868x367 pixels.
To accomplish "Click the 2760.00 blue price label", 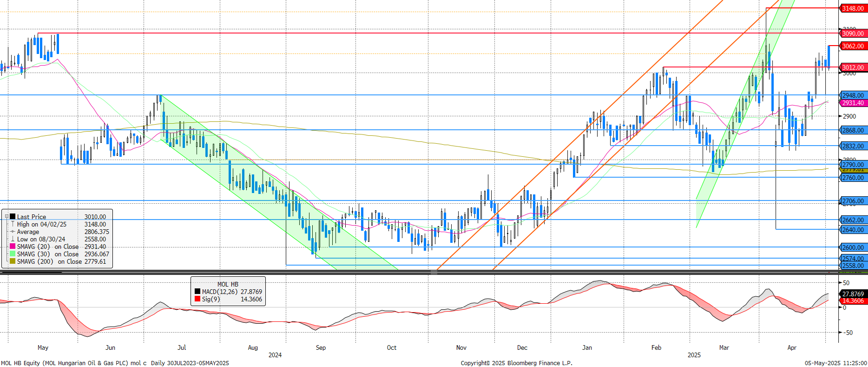I will tap(853, 178).
